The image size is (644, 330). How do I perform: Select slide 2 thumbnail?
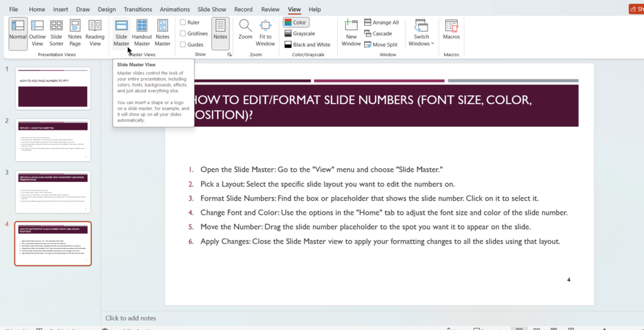click(53, 140)
